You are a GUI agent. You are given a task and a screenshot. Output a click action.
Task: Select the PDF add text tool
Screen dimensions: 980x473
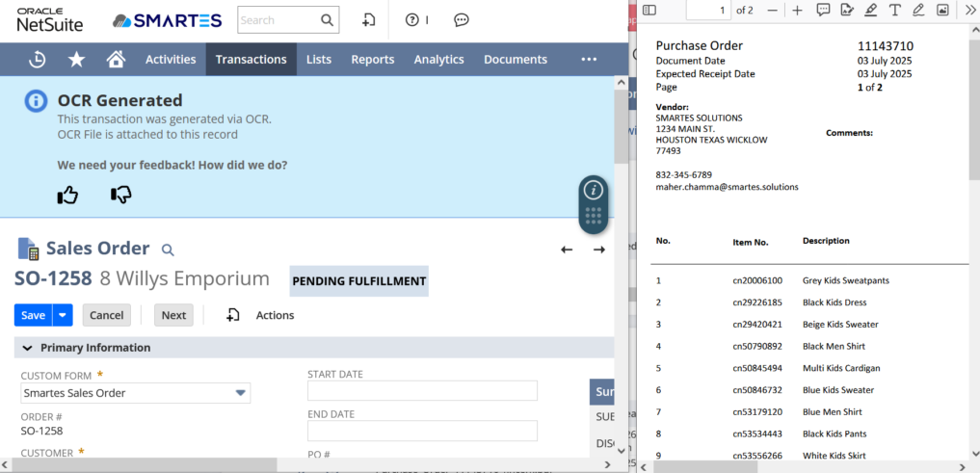[894, 10]
